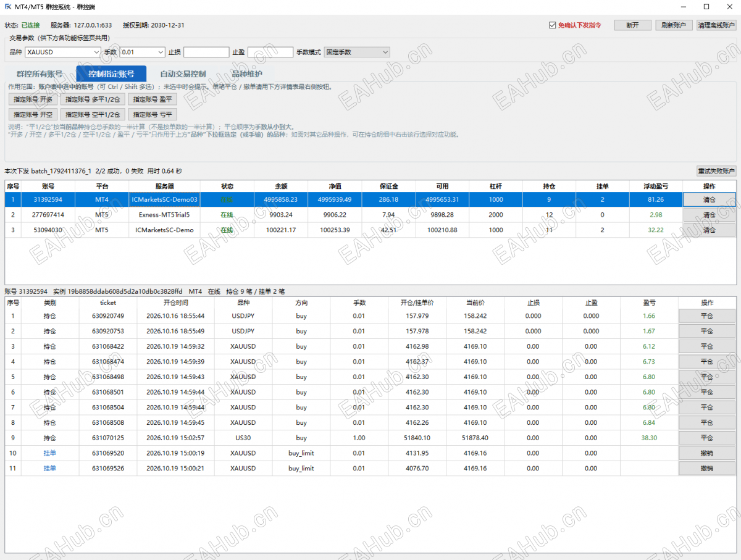
Task: Open the 手数模式 固定手数 dropdown
Action: [x=357, y=52]
